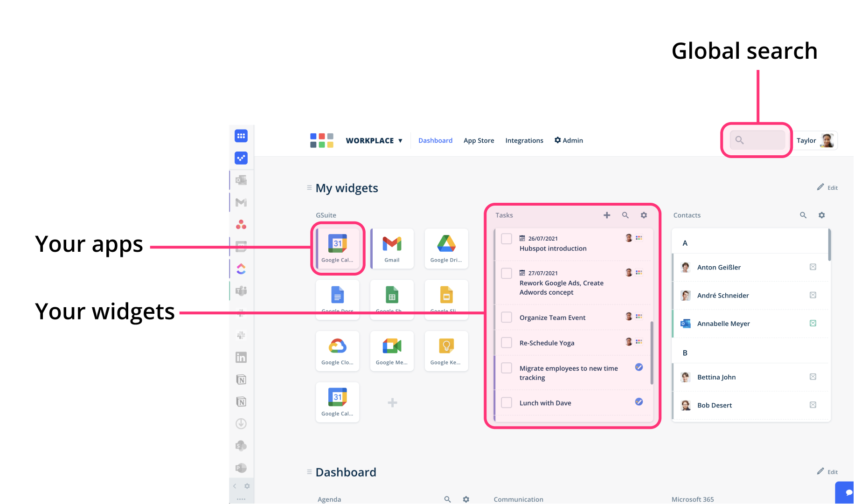Edit the Dashboard section
Screen dimensions: 854x504
(x=827, y=472)
